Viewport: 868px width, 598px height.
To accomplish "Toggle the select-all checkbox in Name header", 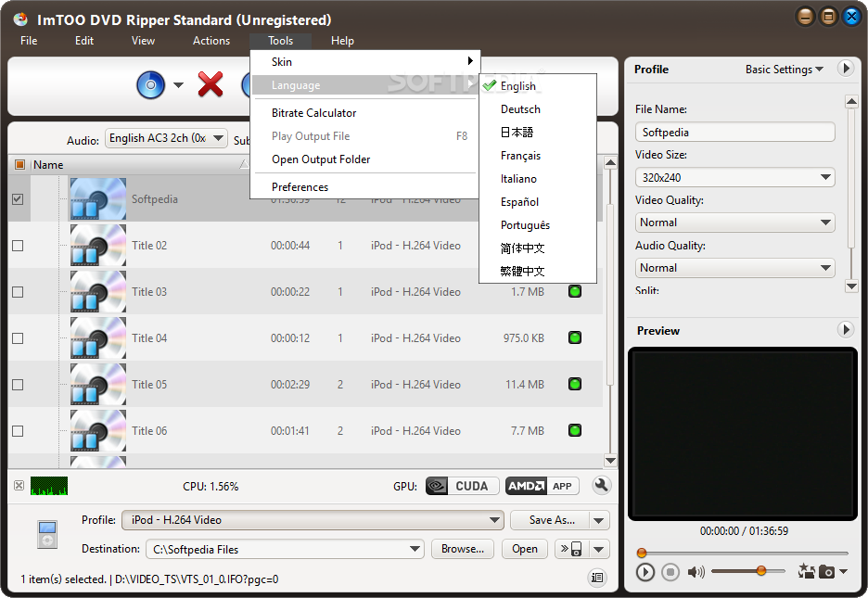I will [x=19, y=164].
